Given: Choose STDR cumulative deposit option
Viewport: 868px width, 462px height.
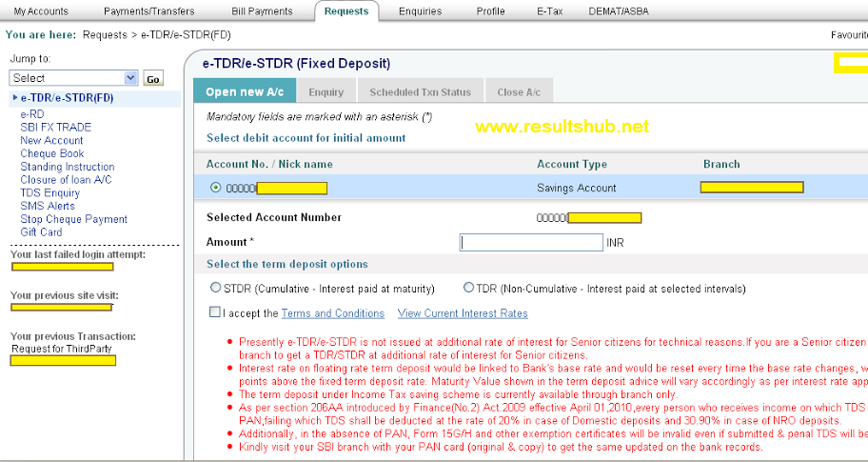Looking at the screenshot, I should tap(215, 288).
